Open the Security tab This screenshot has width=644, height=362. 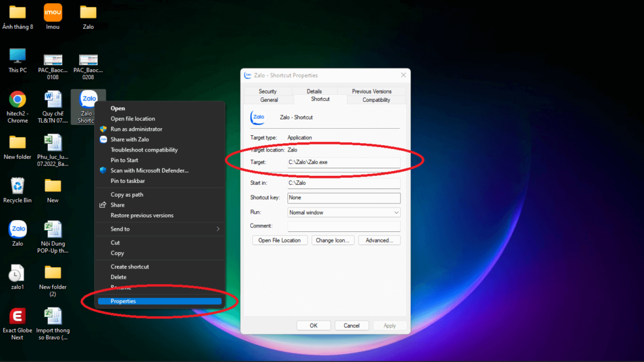(267, 91)
